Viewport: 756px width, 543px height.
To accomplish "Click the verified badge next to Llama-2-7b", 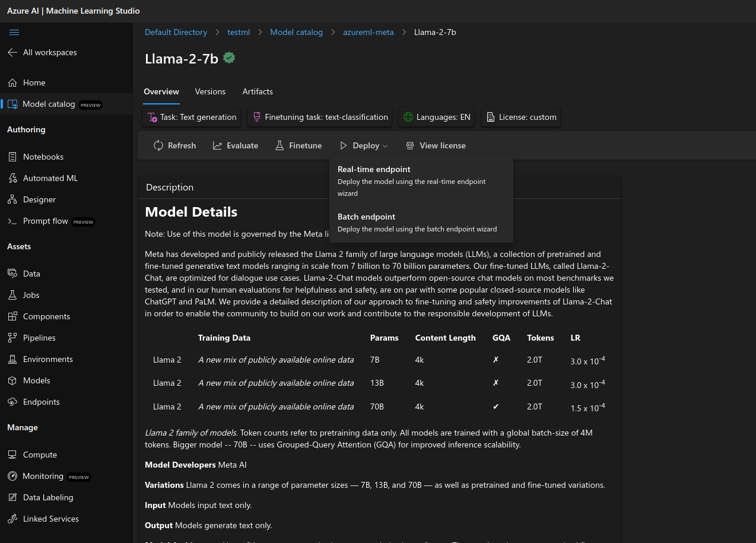I will click(x=229, y=58).
